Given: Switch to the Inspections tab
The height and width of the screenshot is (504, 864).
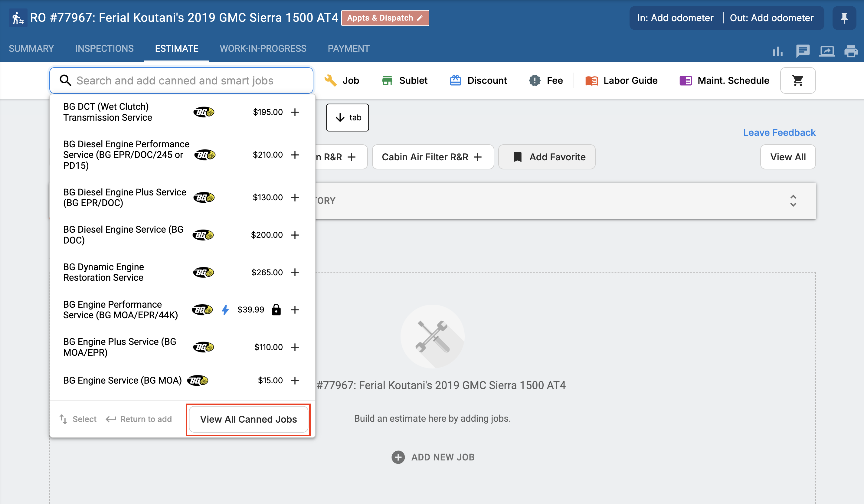Looking at the screenshot, I should (105, 48).
